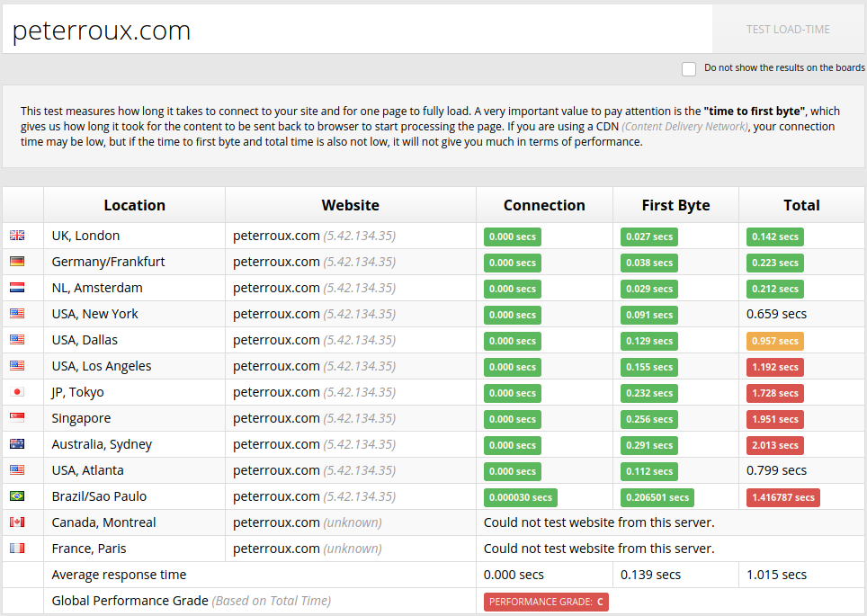Click the 0.112 secs first byte badge
Viewport: 867px width, 616px height.
(x=649, y=471)
